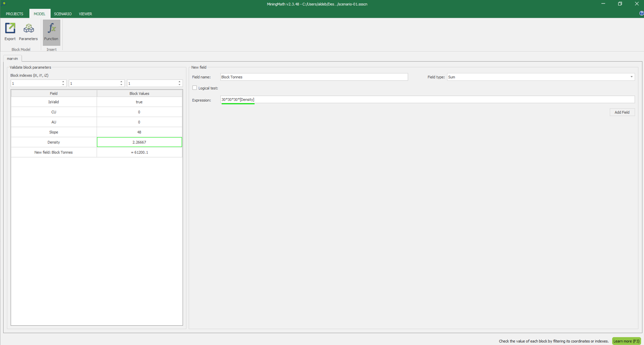This screenshot has height=345, width=644.
Task: Restore down the MiningMath window
Action: pyautogui.click(x=620, y=4)
